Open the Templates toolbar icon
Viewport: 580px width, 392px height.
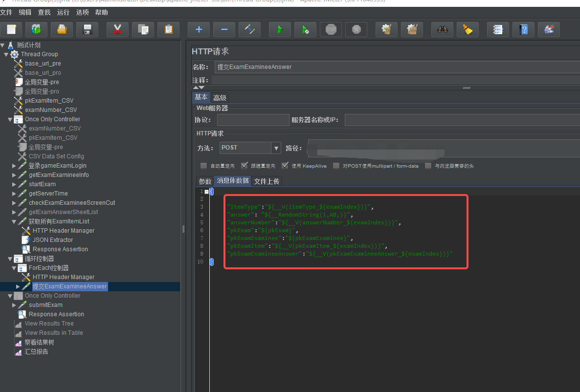click(36, 30)
